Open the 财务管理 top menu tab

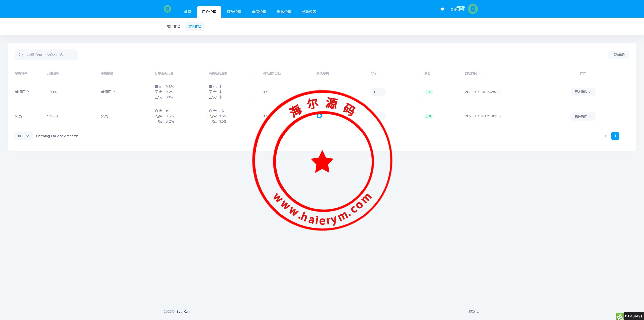(x=284, y=12)
